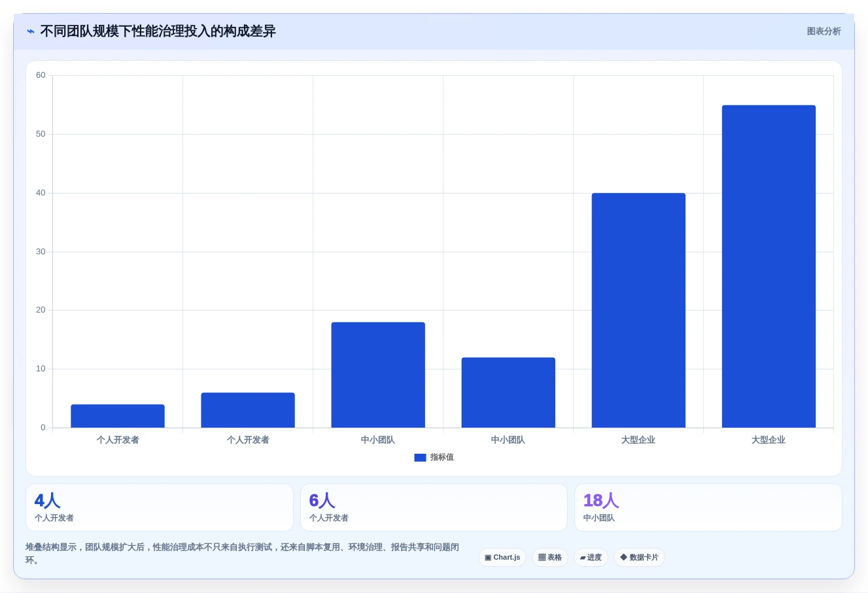Select the Chart.js tag chip
The width and height of the screenshot is (868, 593).
502,558
